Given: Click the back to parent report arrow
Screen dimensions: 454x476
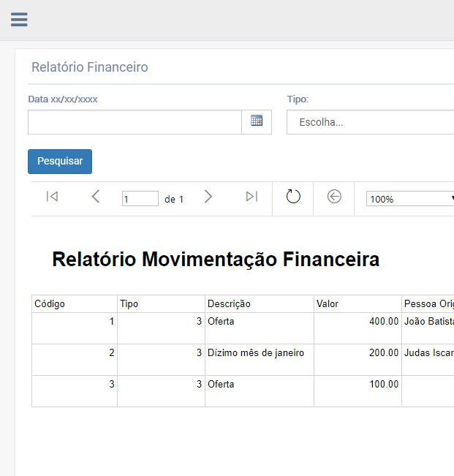Looking at the screenshot, I should pos(334,197).
